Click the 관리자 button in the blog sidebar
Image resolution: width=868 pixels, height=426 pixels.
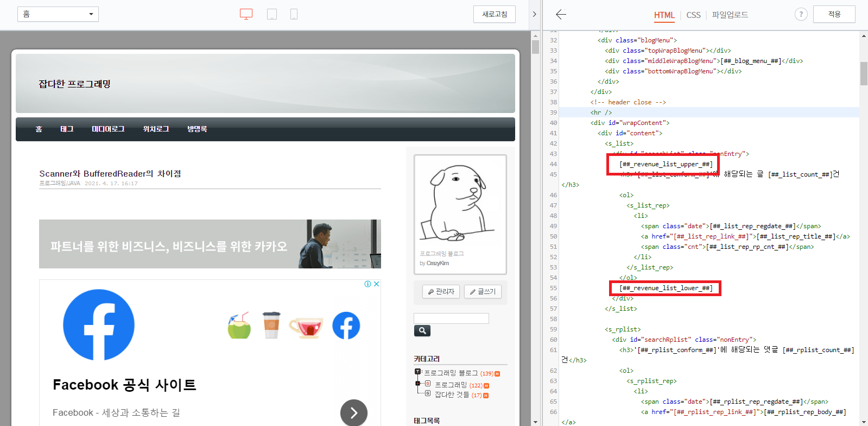click(441, 292)
